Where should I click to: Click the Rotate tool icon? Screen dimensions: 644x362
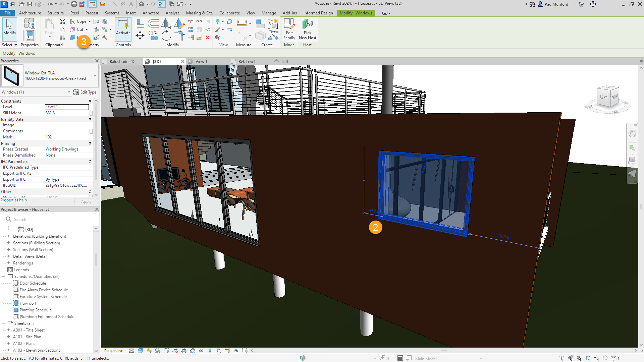tap(166, 36)
